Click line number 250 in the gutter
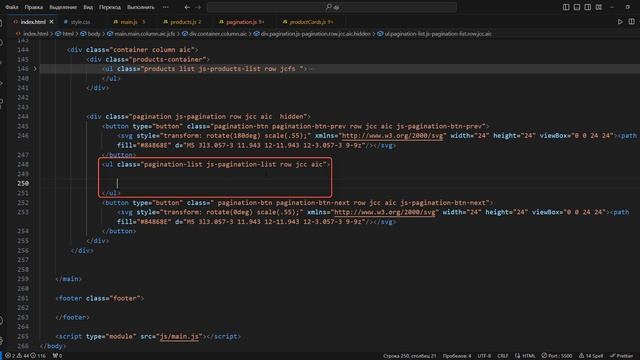The height and width of the screenshot is (360, 640). 23,183
